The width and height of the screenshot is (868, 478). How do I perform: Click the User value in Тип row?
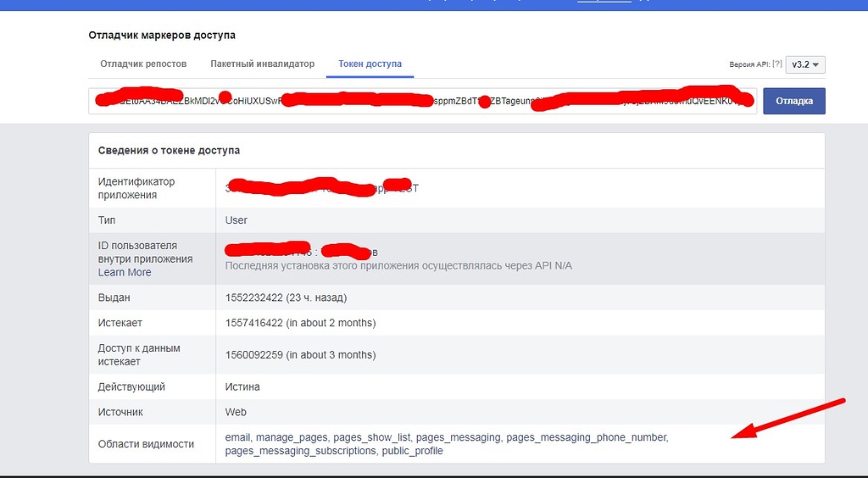click(236, 220)
